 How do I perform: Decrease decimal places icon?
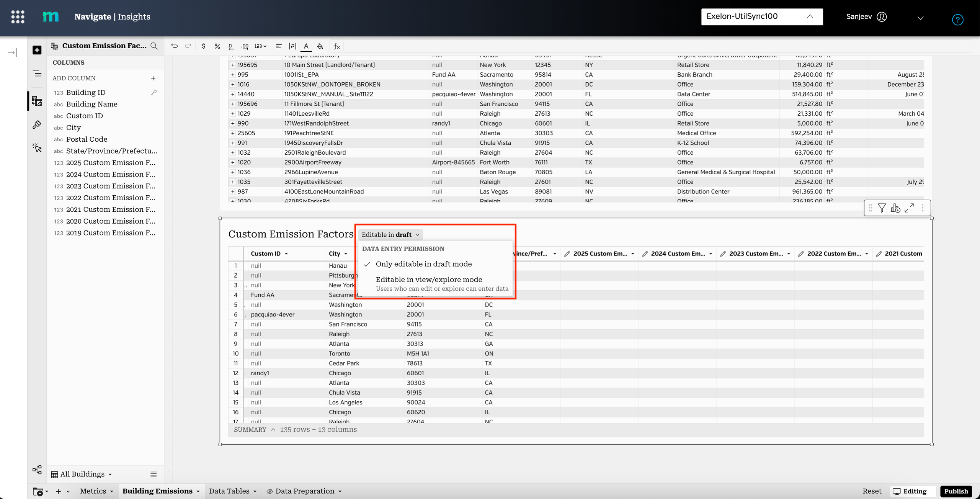click(230, 46)
